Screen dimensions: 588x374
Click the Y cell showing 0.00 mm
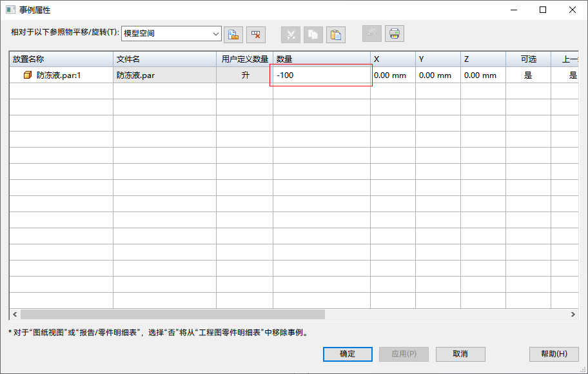pos(438,75)
